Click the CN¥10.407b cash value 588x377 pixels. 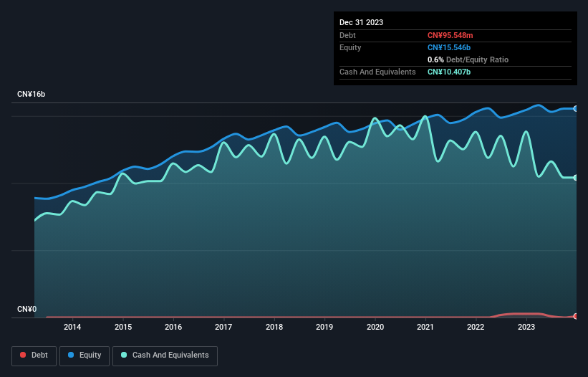449,72
